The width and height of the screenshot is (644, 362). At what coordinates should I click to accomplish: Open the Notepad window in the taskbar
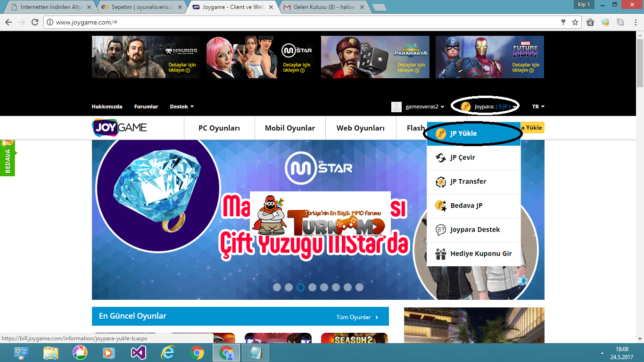click(256, 353)
